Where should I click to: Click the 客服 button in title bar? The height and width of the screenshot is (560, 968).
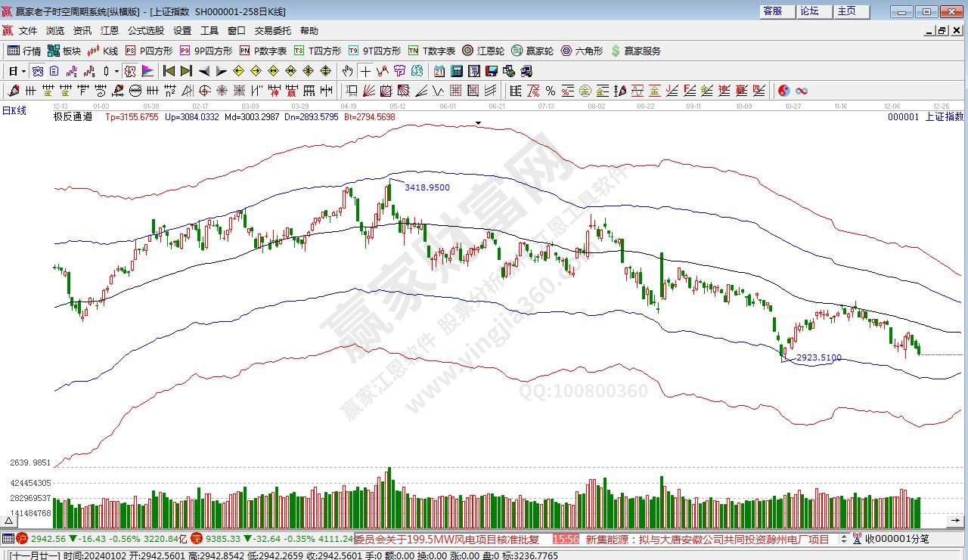tap(772, 11)
